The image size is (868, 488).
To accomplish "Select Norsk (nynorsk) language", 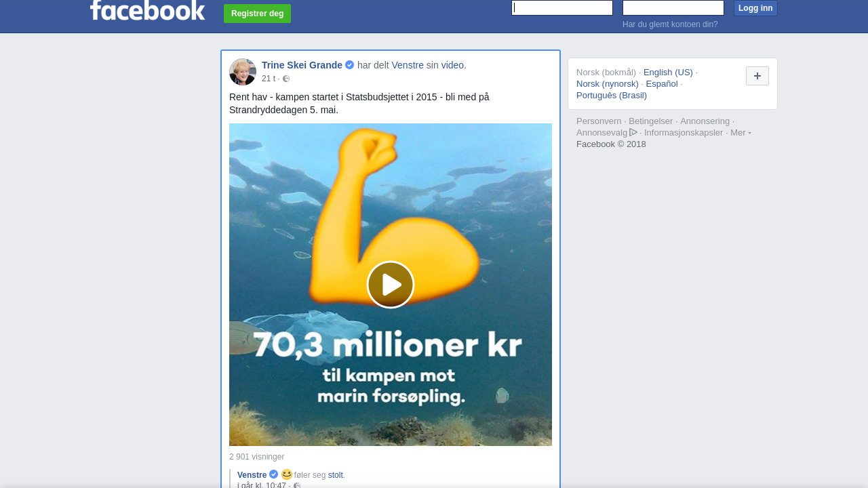I will point(608,84).
